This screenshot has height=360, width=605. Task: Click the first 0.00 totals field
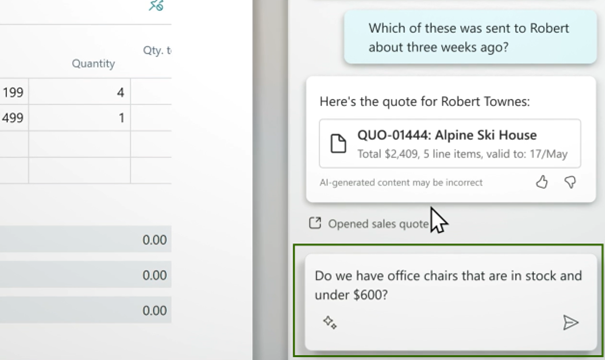click(86, 240)
